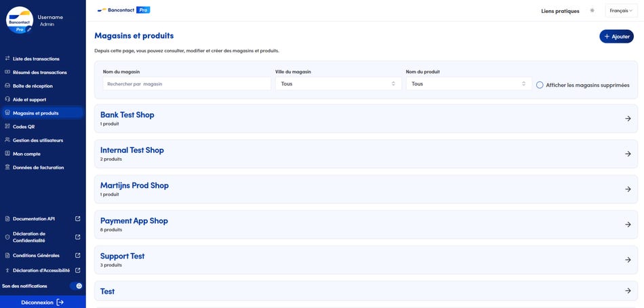Click the pencil edit icon on profile avatar
This screenshot has width=644, height=308.
pyautogui.click(x=29, y=30)
